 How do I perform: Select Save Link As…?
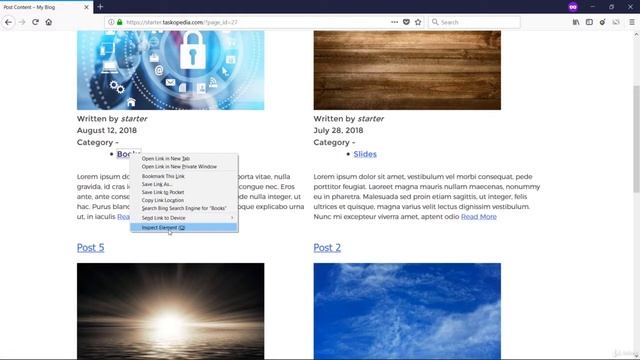[184, 184]
